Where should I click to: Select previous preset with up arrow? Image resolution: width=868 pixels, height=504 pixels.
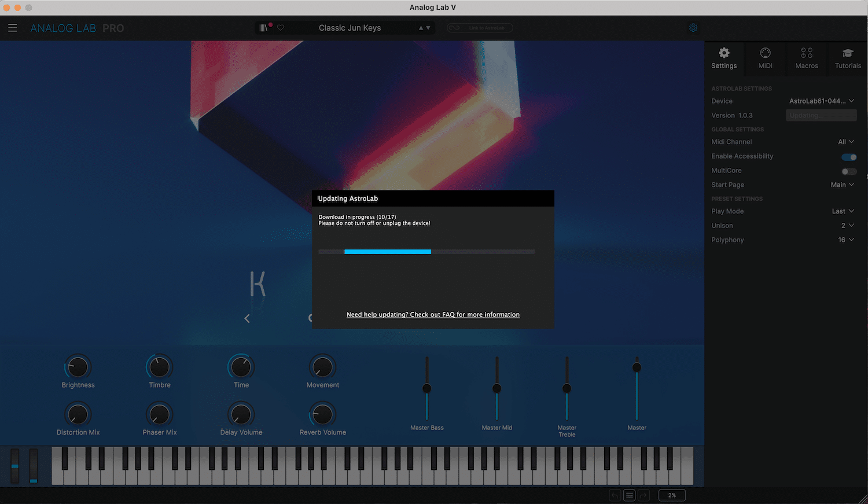click(x=421, y=28)
